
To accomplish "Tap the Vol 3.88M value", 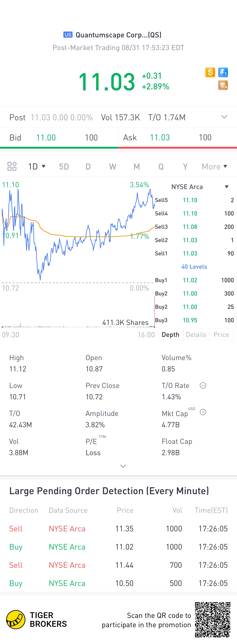I will point(19,453).
